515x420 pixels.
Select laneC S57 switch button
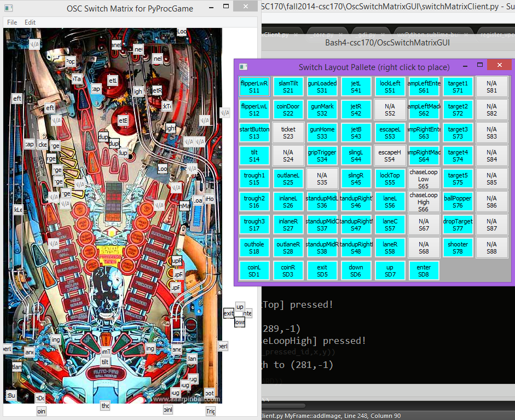(x=390, y=225)
